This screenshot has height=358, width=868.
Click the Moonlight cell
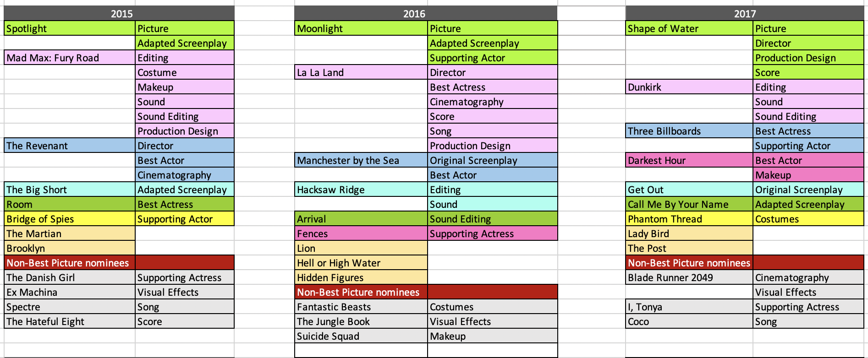tap(361, 28)
